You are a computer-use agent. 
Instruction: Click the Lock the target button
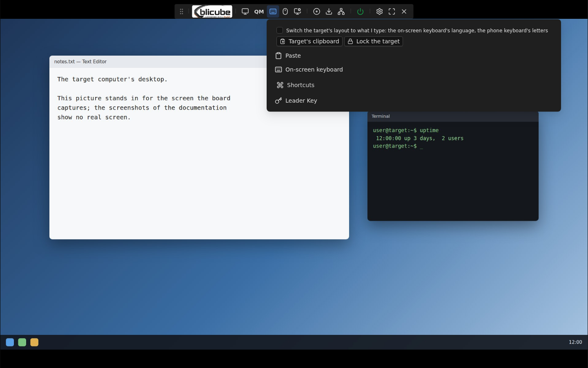[x=374, y=41]
